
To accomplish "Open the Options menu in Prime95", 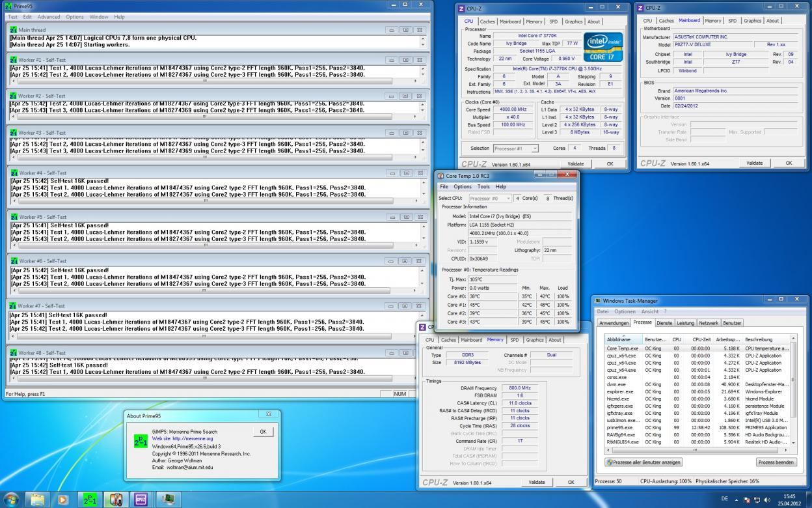I will tap(75, 16).
